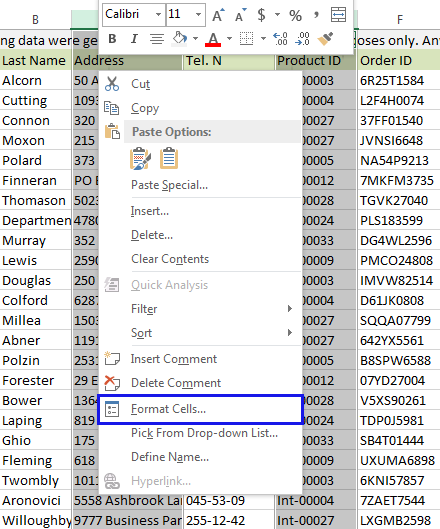Select Insert Comment
The width and height of the screenshot is (440, 529).
pyautogui.click(x=199, y=359)
